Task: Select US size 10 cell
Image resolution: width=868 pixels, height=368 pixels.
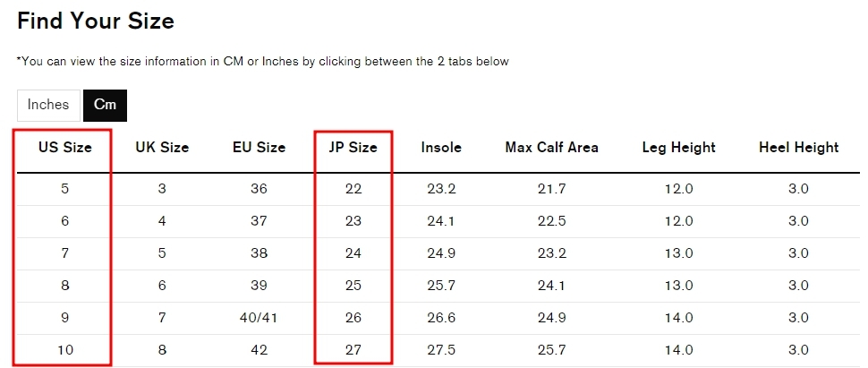Action: pyautogui.click(x=64, y=350)
